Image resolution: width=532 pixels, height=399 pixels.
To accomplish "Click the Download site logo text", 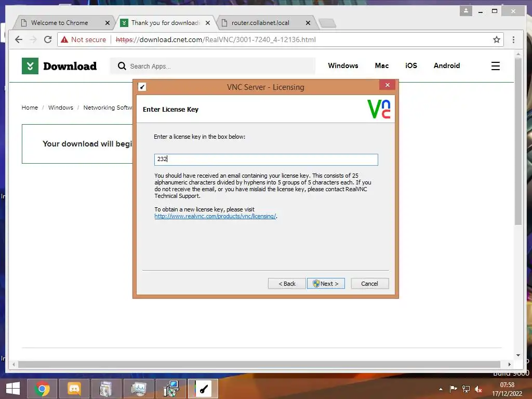I will click(70, 66).
